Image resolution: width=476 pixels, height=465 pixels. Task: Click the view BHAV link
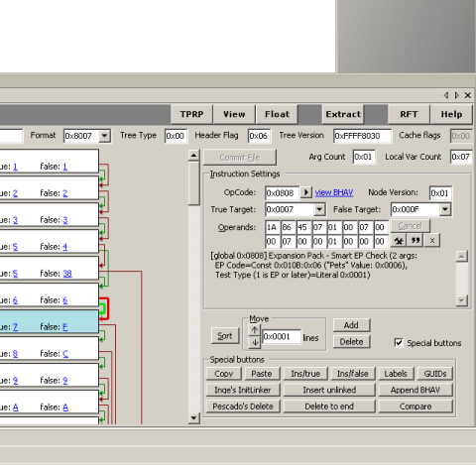click(x=334, y=192)
